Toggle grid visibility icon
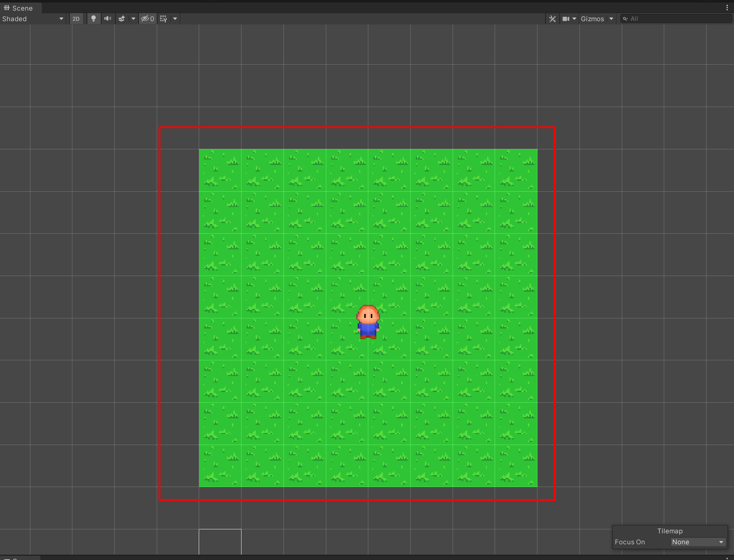This screenshot has width=734, height=560. (163, 19)
